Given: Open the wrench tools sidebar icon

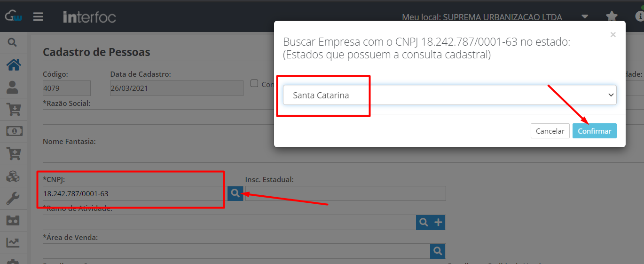Looking at the screenshot, I should (x=13, y=199).
